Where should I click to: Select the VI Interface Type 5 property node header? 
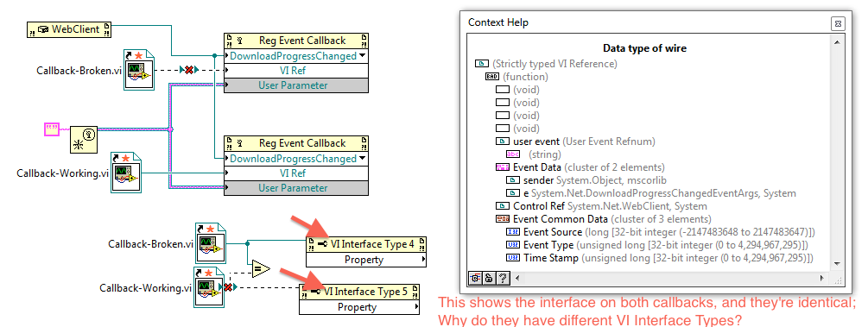pos(359,292)
